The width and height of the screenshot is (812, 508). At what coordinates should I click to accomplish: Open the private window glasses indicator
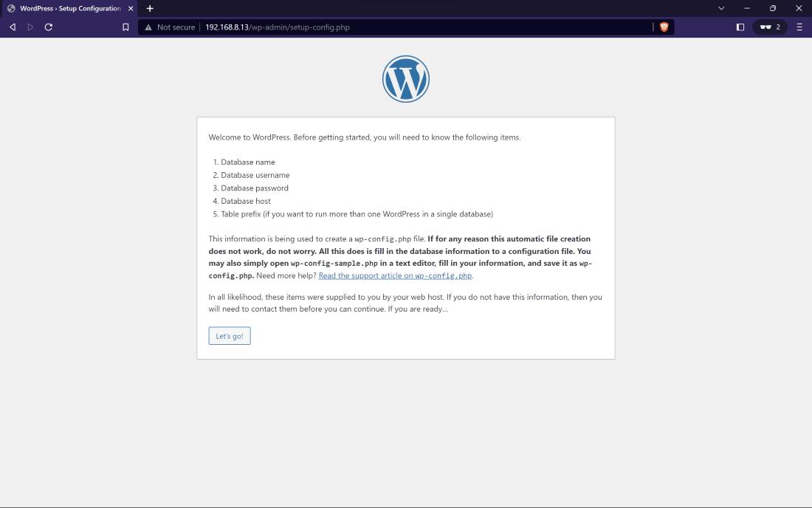point(769,27)
